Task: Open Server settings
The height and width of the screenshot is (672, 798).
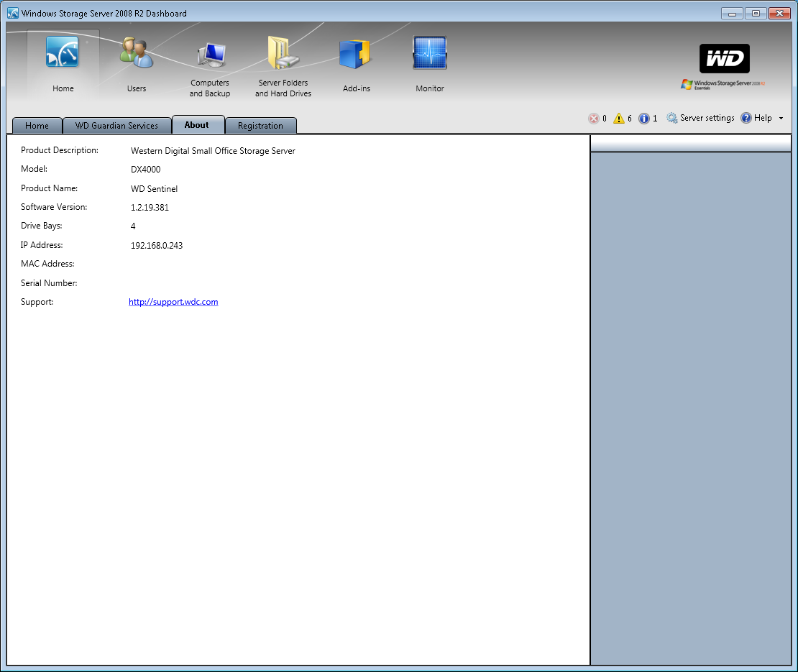Action: tap(700, 118)
